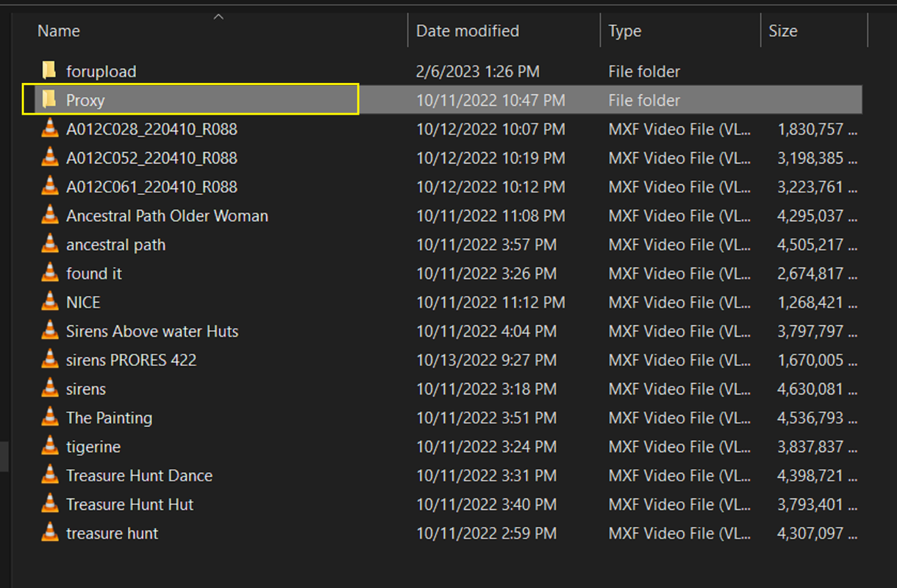Click VLC icon beside The Painting
This screenshot has width=897, height=588.
click(x=49, y=417)
